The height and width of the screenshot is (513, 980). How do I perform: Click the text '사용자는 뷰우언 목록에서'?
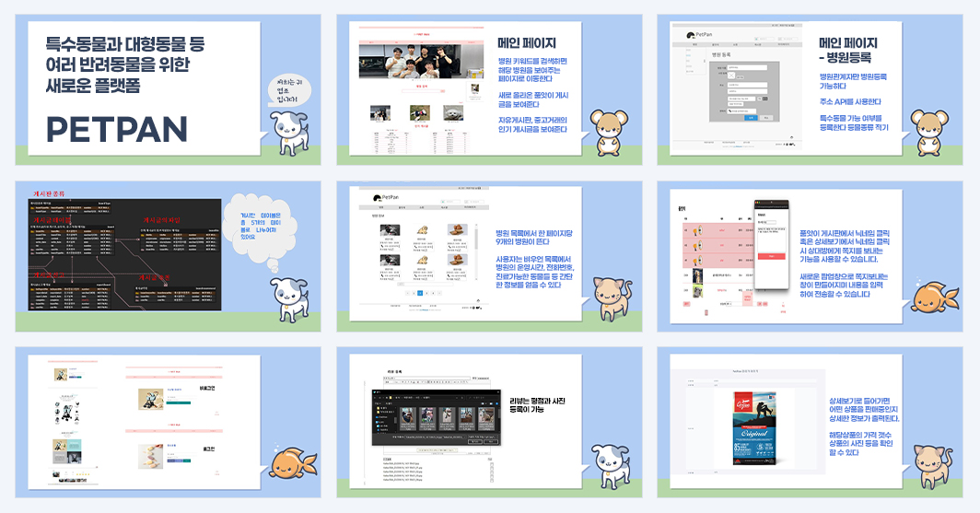coord(533,260)
